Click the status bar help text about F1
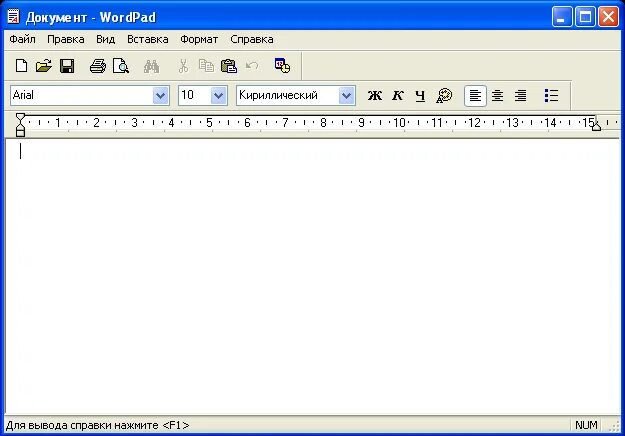The width and height of the screenshot is (625, 436). (x=97, y=425)
